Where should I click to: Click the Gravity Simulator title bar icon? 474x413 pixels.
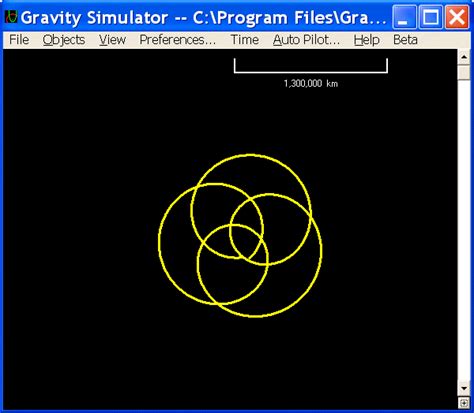click(11, 17)
